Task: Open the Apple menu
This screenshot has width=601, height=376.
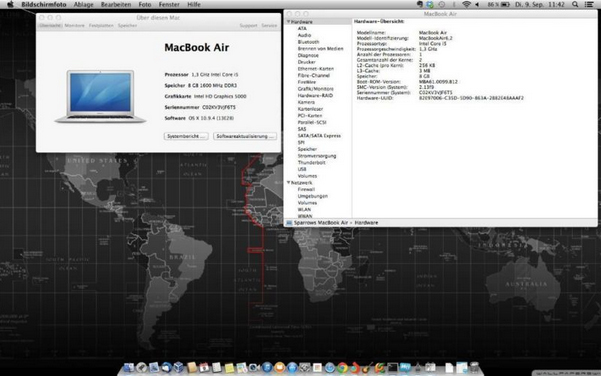Action: tap(10, 4)
